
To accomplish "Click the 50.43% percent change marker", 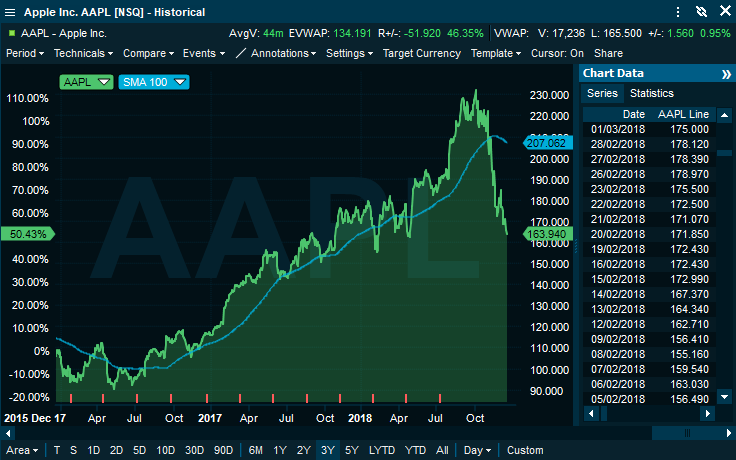I will pos(27,234).
